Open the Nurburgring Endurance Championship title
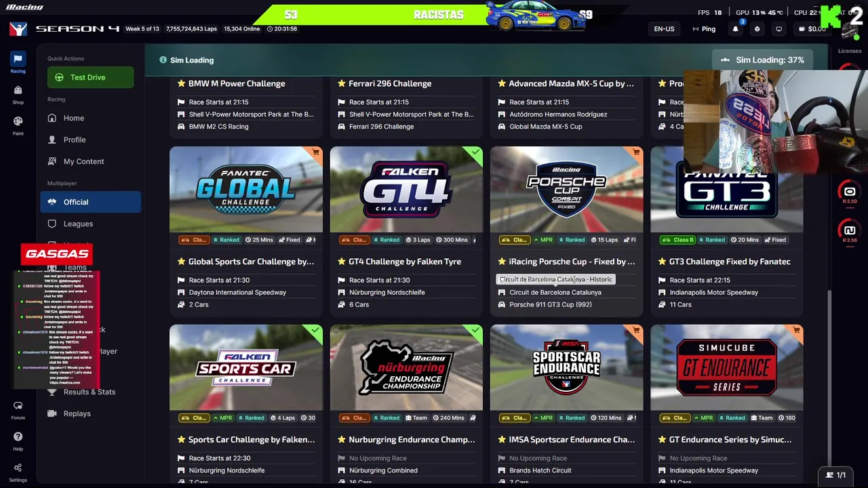The image size is (868, 488). [412, 439]
